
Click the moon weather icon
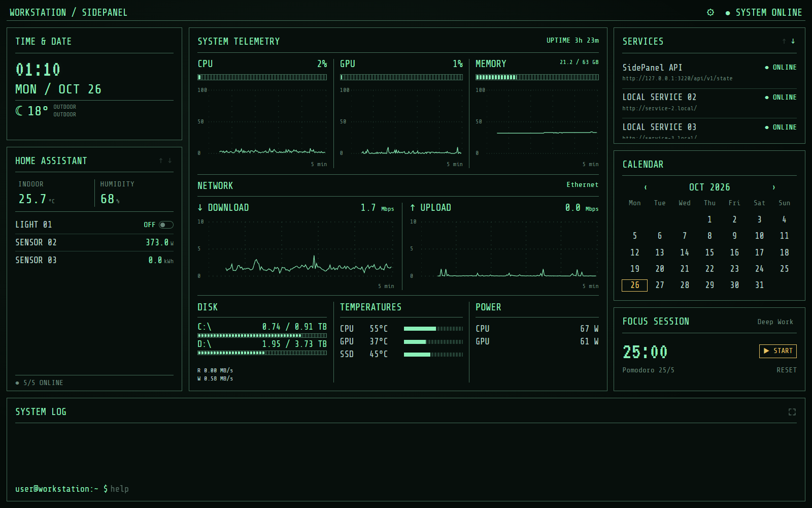(x=19, y=111)
